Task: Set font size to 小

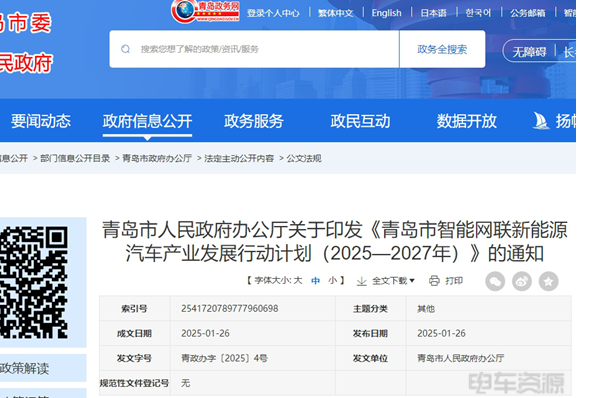Action: coord(333,281)
